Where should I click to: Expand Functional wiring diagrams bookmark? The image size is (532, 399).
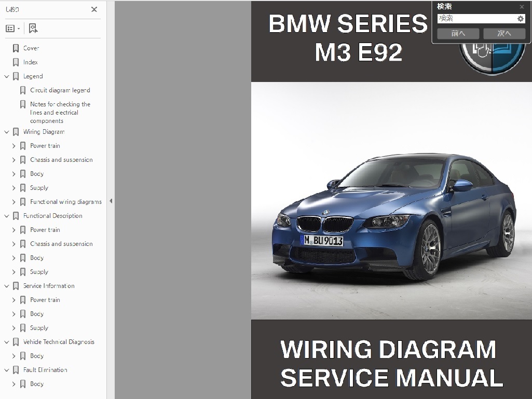[13, 202]
